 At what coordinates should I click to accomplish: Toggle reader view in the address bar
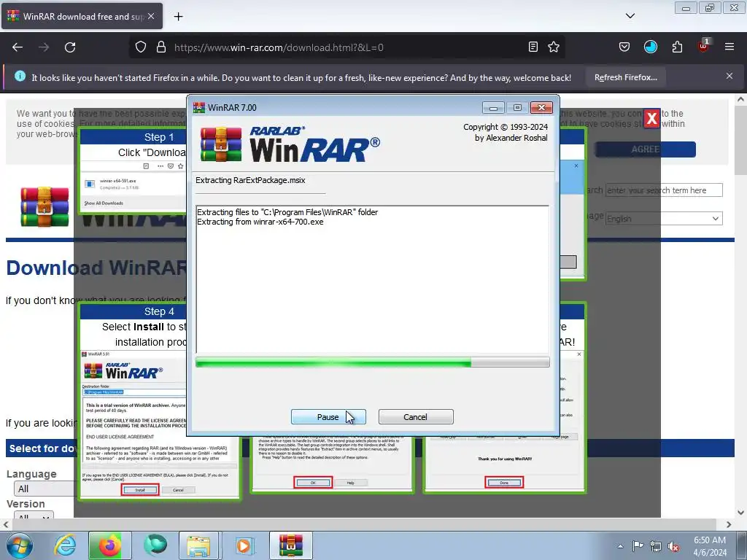point(533,47)
